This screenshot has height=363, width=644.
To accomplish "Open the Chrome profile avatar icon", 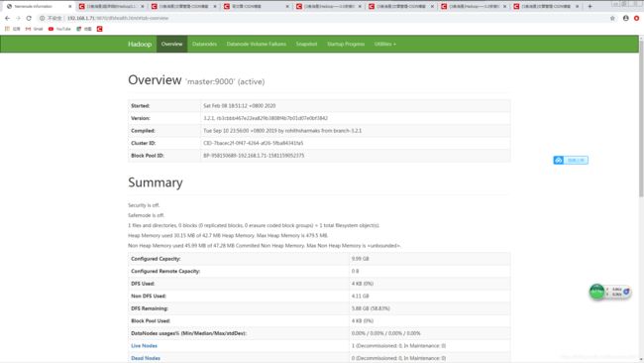I will [625, 18].
